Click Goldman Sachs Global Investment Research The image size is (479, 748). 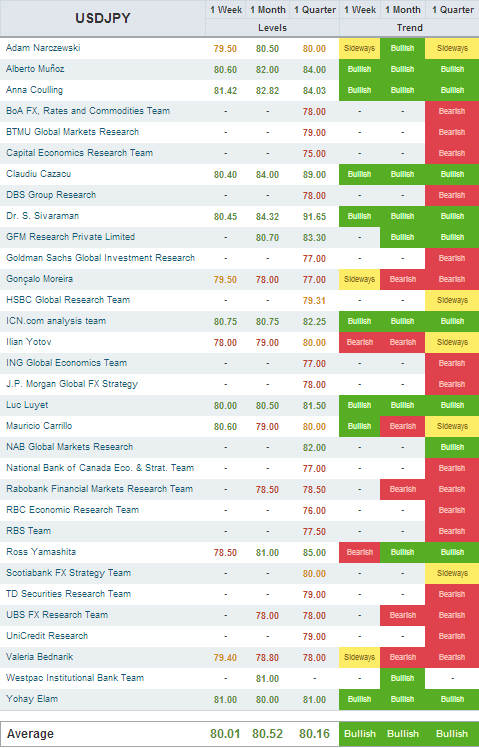pos(100,258)
